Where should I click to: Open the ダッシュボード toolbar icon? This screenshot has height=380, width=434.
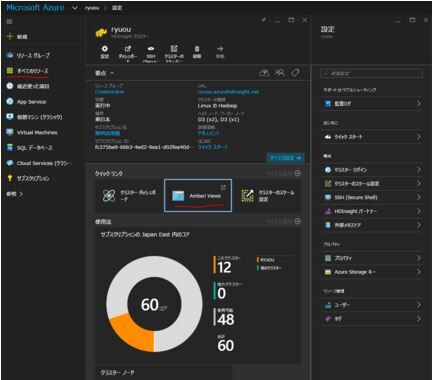(128, 49)
